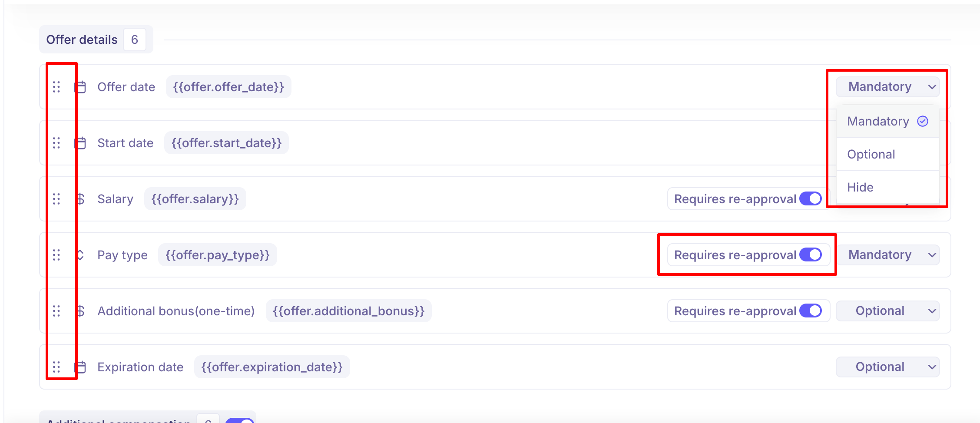
Task: Click the {{offer.offer_date}} placeholder chip
Action: click(x=228, y=87)
